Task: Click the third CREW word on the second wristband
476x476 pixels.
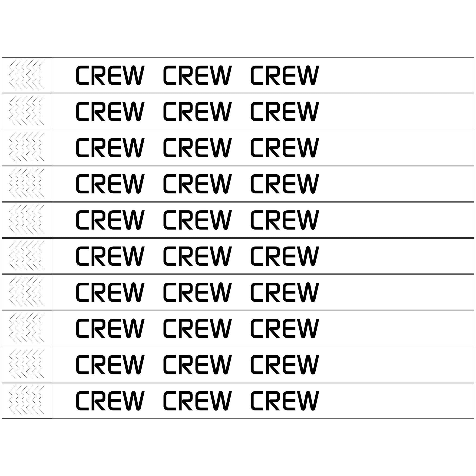Action: pos(284,111)
